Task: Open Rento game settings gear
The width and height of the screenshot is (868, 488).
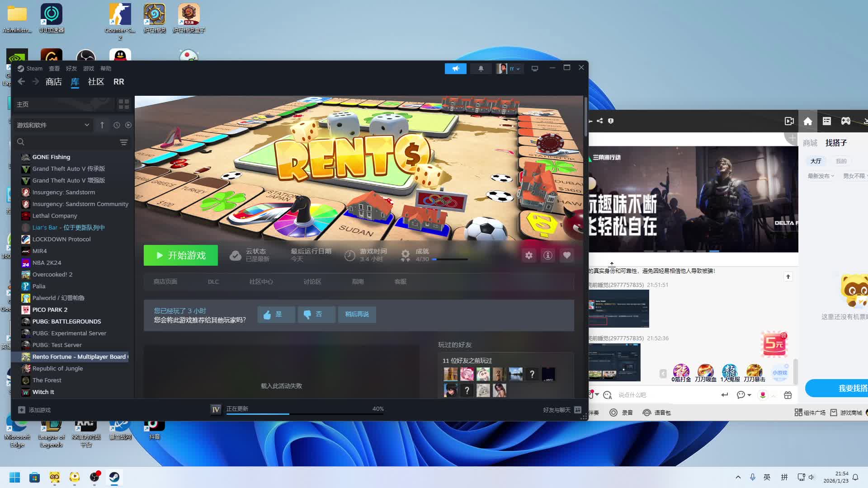Action: (528, 256)
